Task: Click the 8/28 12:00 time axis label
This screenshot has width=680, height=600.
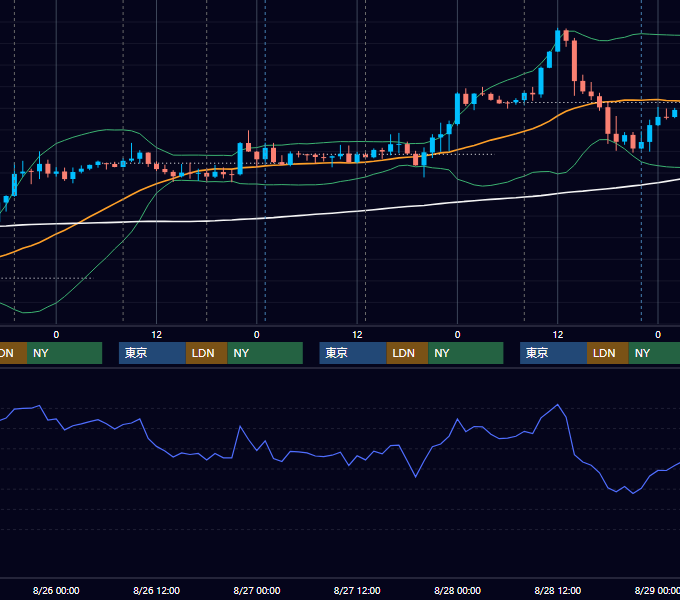Action: point(558,590)
